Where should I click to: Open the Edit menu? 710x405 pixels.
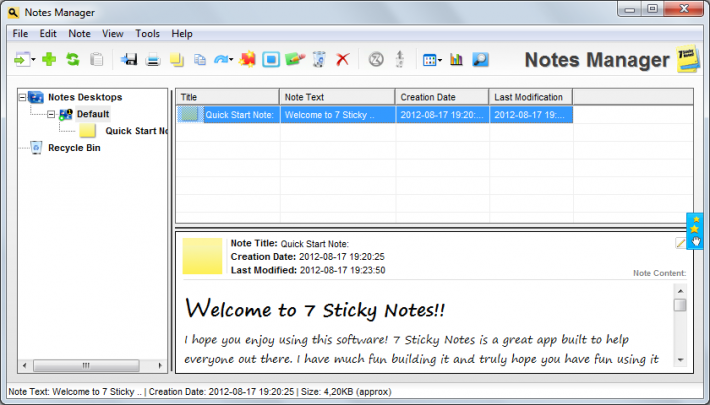point(48,34)
